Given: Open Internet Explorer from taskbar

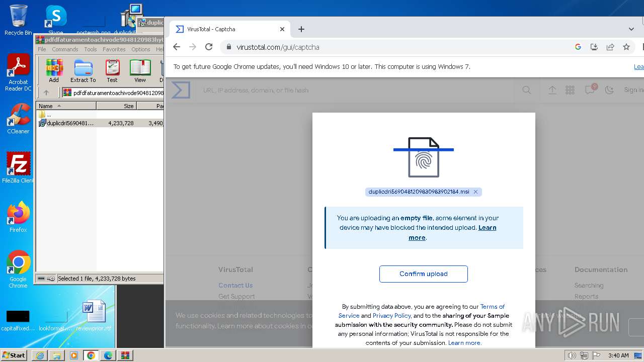Looking at the screenshot, I should [40, 355].
